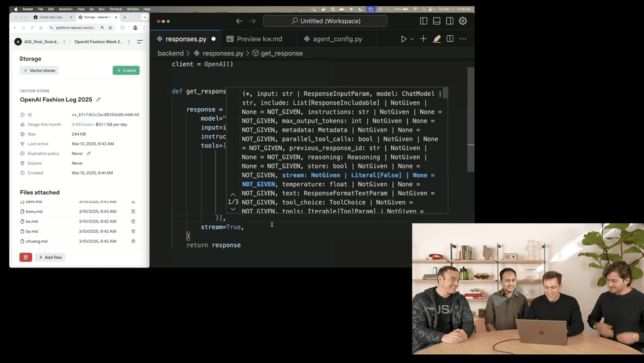
Task: Open the AGI_final_final project switcher dropdown
Action: coord(64,41)
